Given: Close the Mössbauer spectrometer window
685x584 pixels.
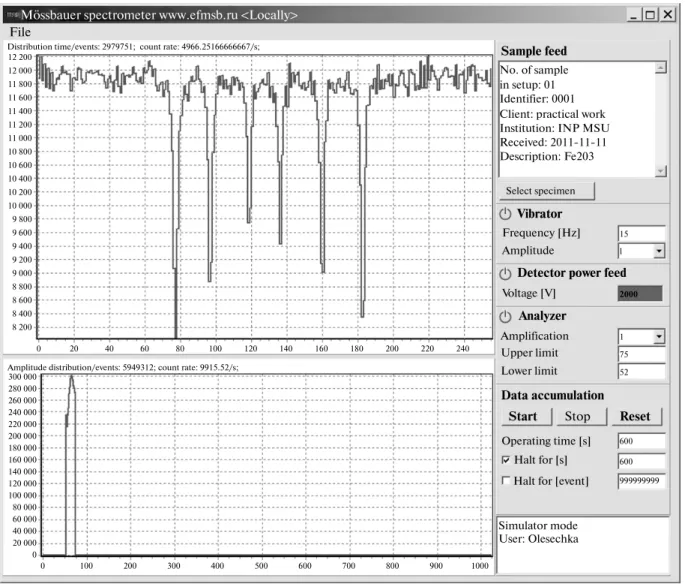Looking at the screenshot, I should [668, 15].
